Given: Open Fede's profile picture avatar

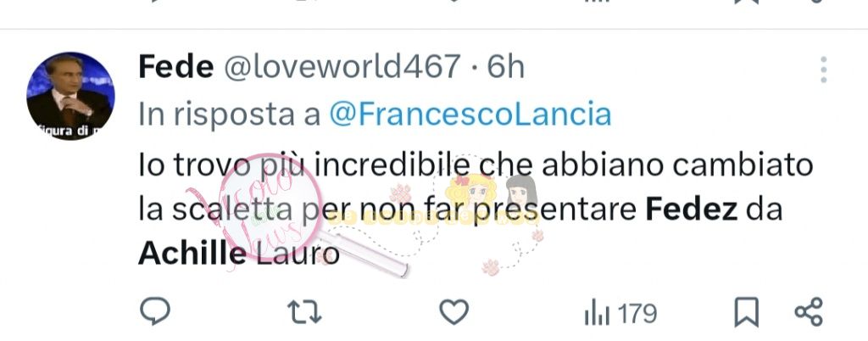Looking at the screenshot, I should [x=70, y=96].
